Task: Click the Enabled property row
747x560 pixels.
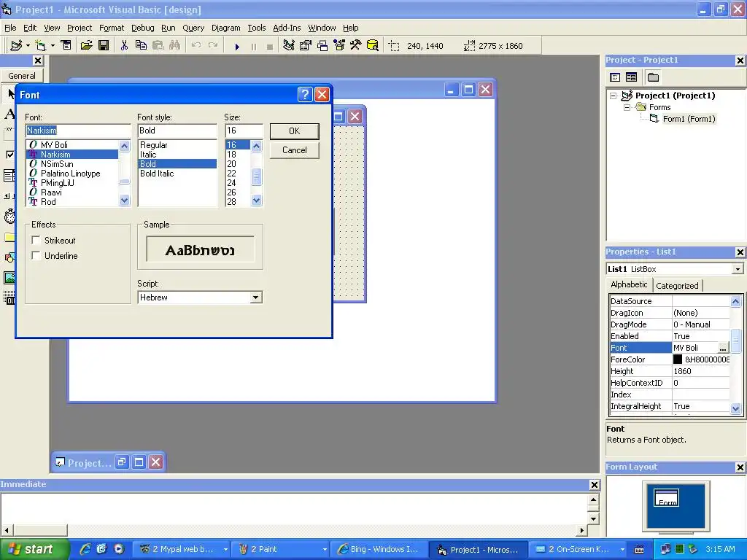Action: point(670,336)
